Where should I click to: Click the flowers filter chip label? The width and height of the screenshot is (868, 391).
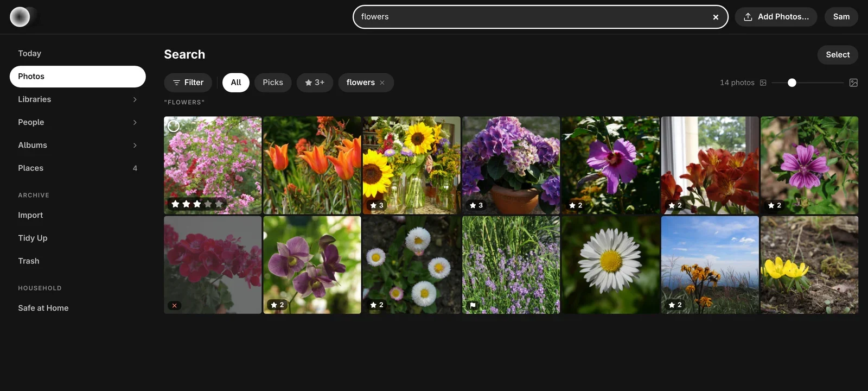coord(361,83)
